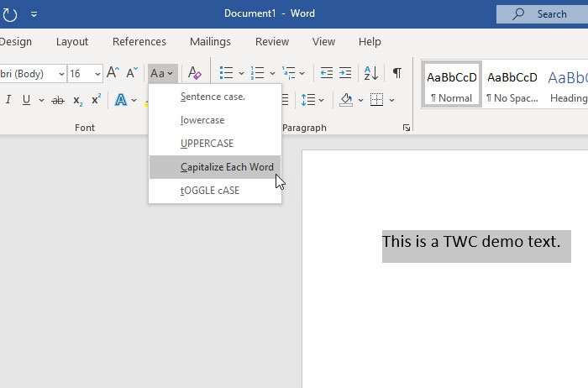Screen dimensions: 588x388
Task: Click the Line and Paragraph Spacing icon
Action: click(x=308, y=100)
